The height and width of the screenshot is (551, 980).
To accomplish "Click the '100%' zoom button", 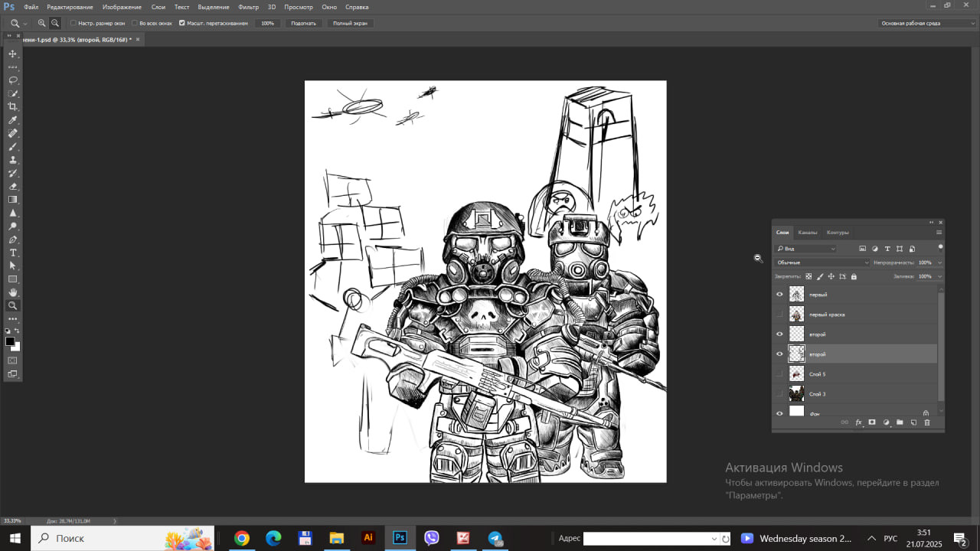I will click(267, 23).
